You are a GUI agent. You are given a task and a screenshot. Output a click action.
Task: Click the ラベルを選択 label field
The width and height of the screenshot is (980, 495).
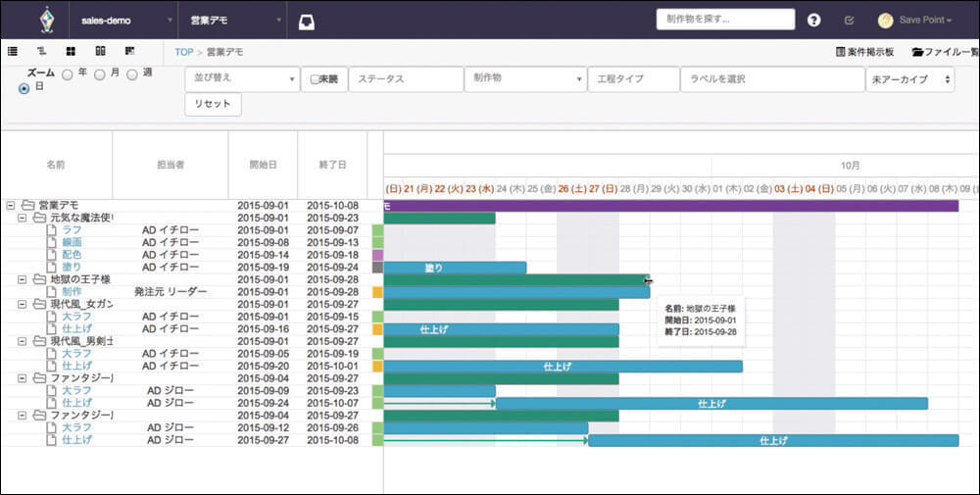coord(772,79)
